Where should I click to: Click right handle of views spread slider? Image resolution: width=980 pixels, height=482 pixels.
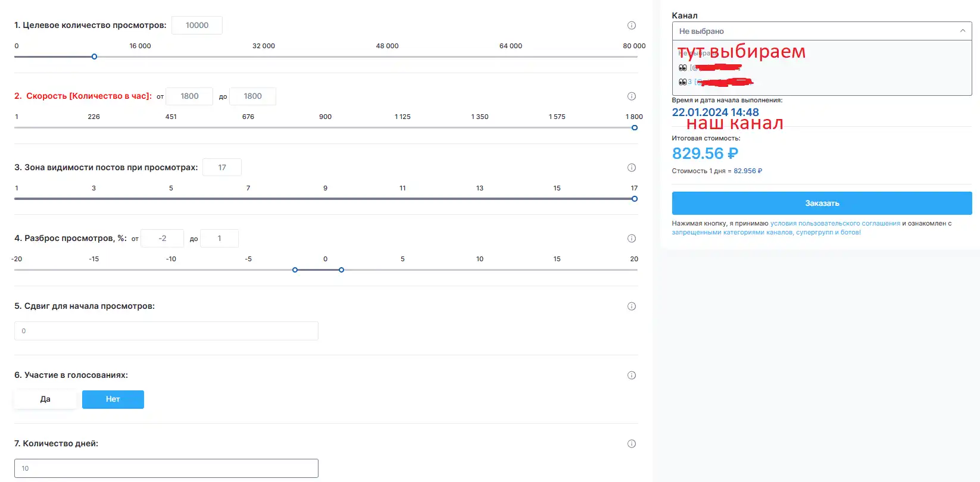click(341, 270)
